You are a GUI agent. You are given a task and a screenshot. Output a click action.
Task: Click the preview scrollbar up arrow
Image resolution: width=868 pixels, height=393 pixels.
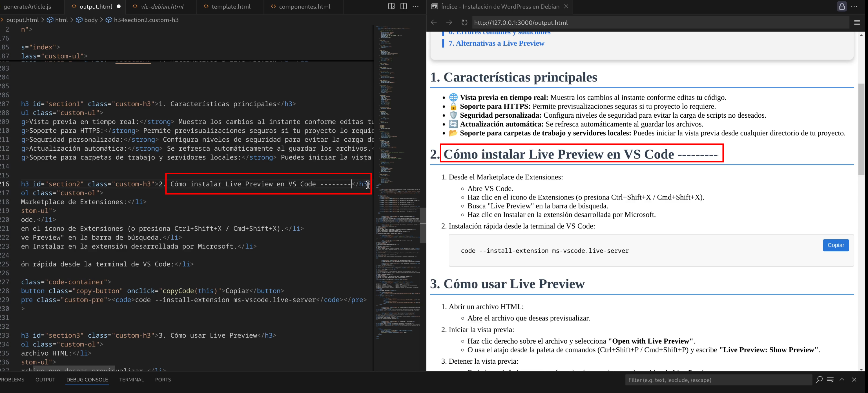point(861,35)
